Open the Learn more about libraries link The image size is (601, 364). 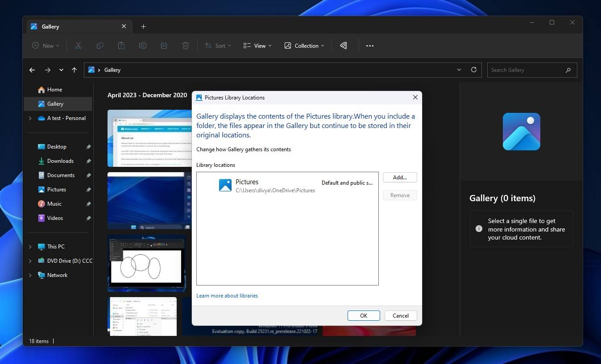227,295
